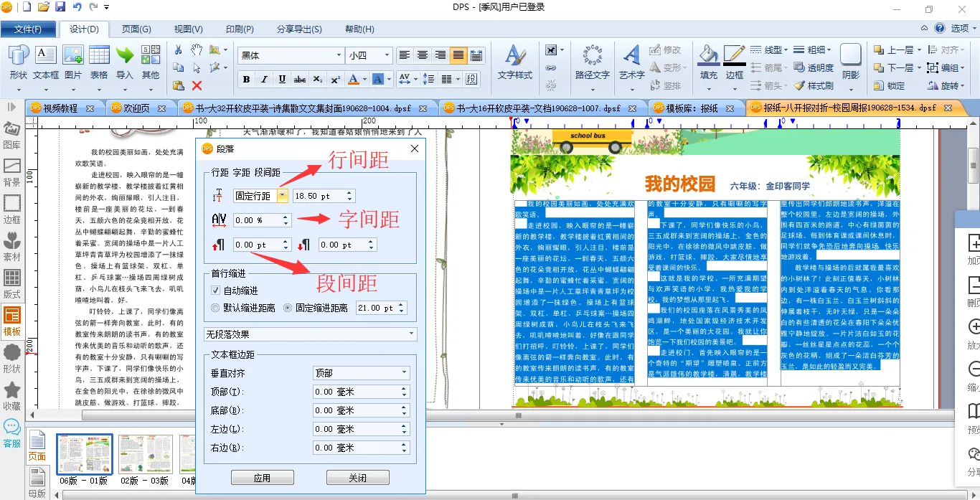Click the 表格 table icon
The height and width of the screenshot is (500, 980).
point(99,62)
